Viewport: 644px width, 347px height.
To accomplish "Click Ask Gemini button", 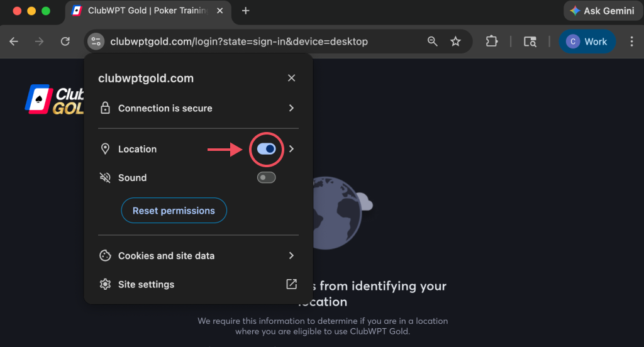I will [x=602, y=11].
